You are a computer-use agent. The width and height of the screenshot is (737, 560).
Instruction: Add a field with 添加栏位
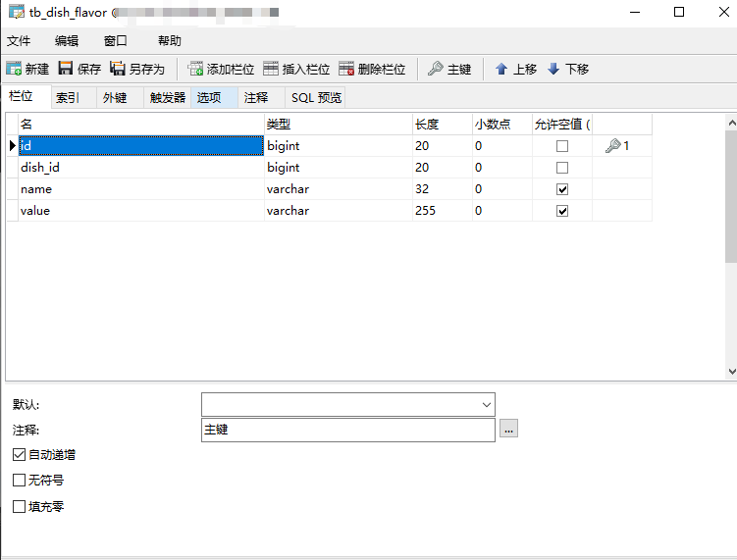pos(221,69)
